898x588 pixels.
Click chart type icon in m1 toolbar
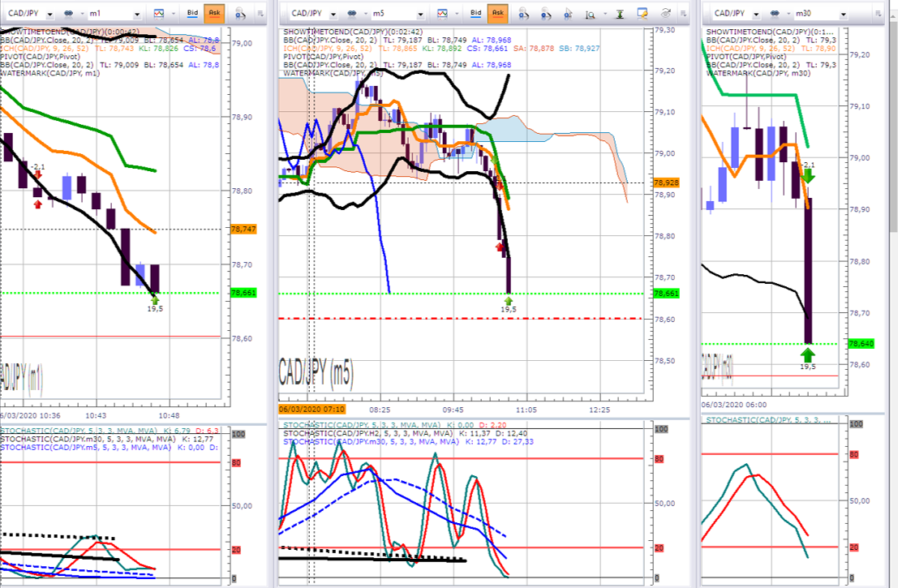pos(159,13)
